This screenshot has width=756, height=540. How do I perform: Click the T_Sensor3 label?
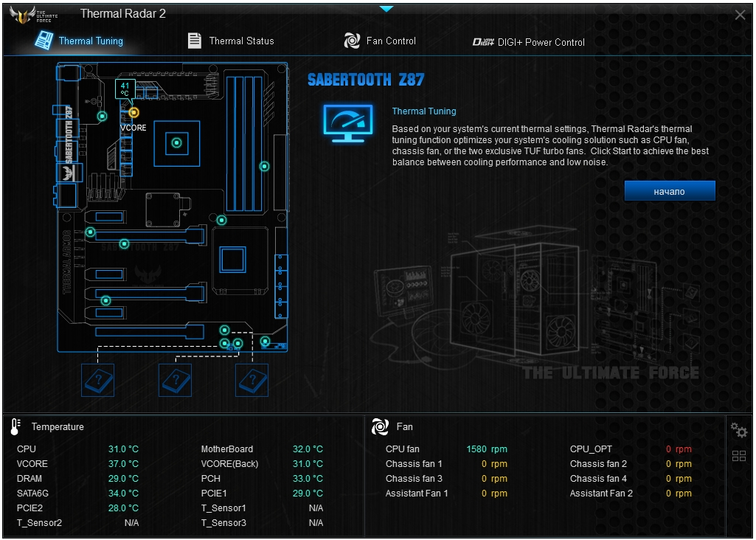click(223, 523)
